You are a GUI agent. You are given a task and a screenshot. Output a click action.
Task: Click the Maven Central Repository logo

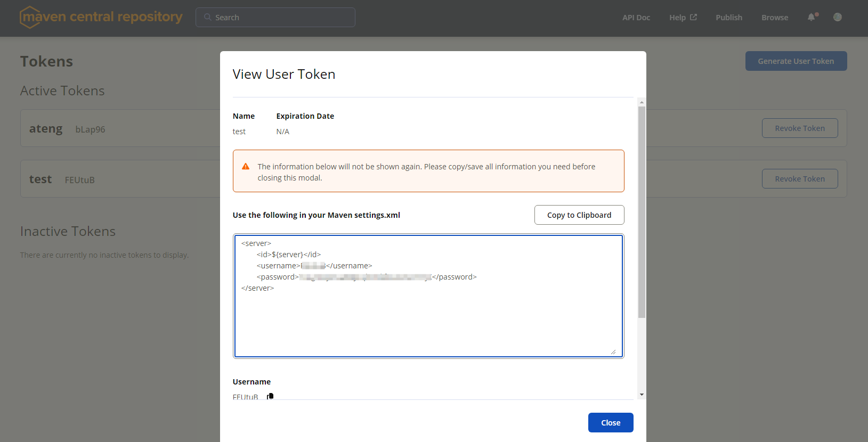coord(101,17)
